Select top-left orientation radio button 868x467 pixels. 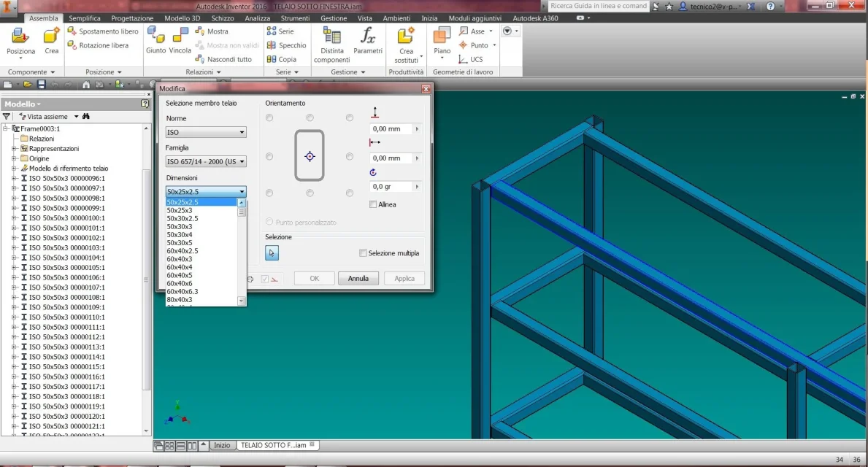269,117
